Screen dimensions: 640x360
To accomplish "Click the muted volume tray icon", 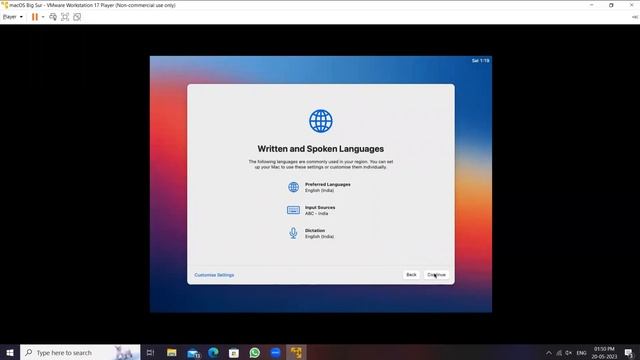I will point(568,353).
